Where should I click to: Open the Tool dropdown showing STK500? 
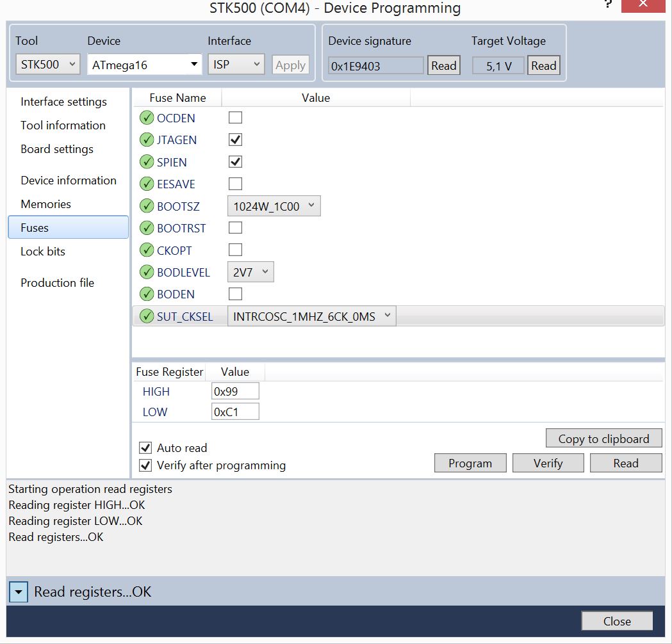click(x=48, y=65)
